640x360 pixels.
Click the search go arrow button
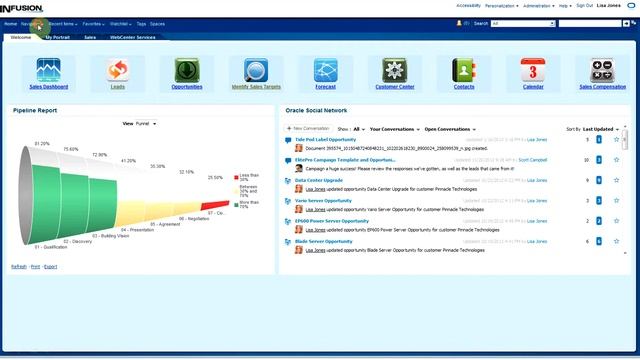coord(626,24)
